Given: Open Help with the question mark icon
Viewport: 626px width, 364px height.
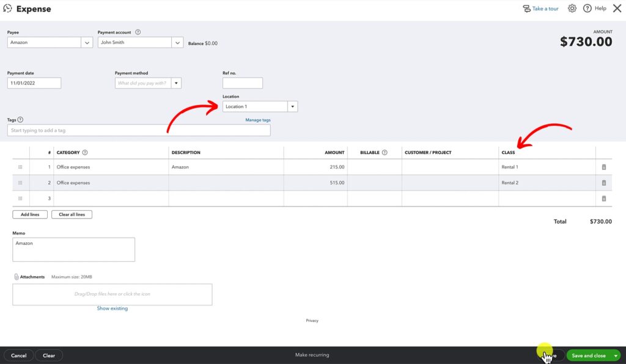Looking at the screenshot, I should click(587, 8).
